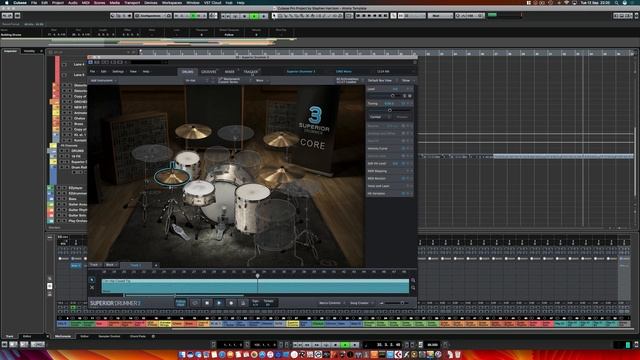Image resolution: width=640 pixels, height=360 pixels.
Task: Open the Chord Pads tab in lower zone
Action: [138, 336]
